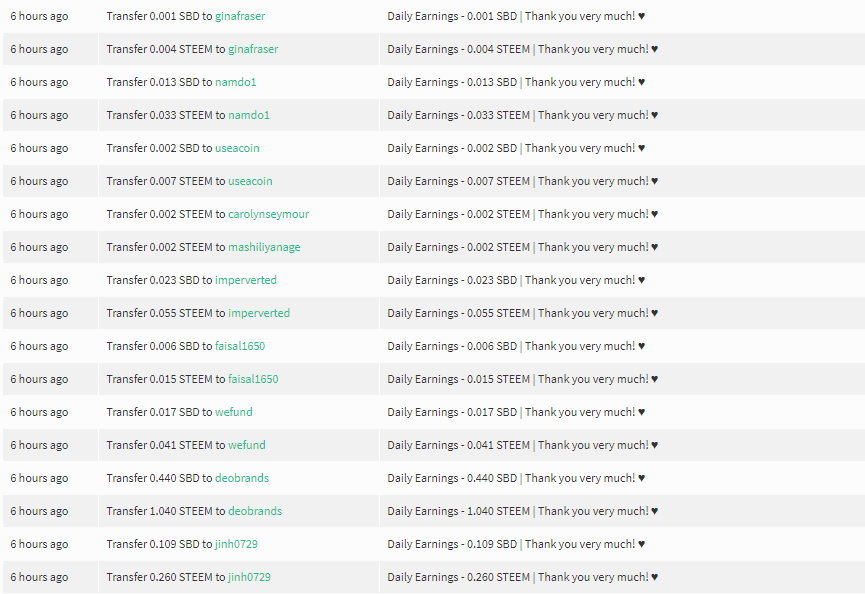Select memo 'Daily Earnings - 0.007 STEEM'
Viewport: 865px width, 594px height.
(459, 181)
